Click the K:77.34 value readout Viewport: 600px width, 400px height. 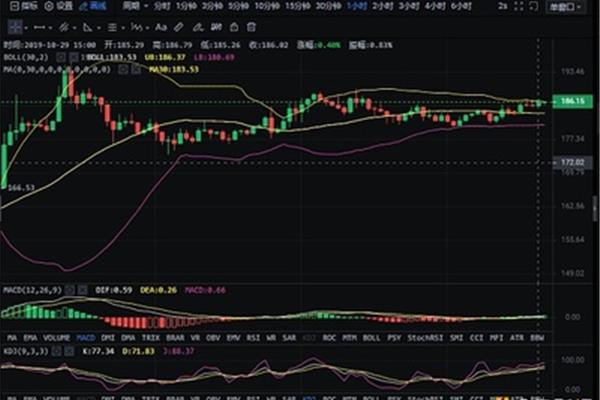(98, 351)
